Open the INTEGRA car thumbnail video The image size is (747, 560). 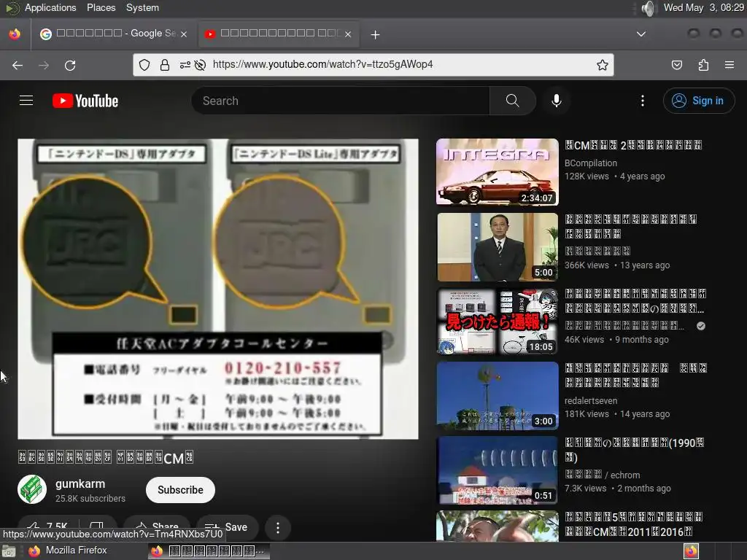[498, 172]
